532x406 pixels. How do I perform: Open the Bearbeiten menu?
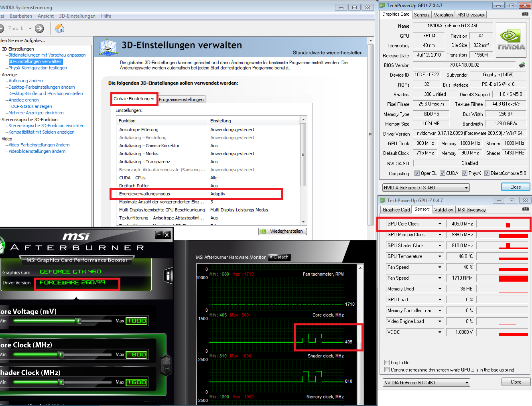click(x=21, y=16)
